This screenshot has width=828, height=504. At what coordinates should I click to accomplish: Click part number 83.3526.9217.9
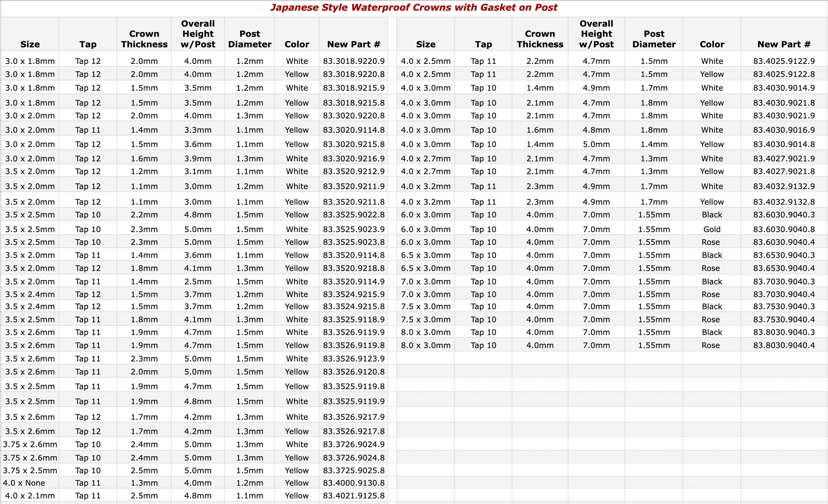click(354, 417)
